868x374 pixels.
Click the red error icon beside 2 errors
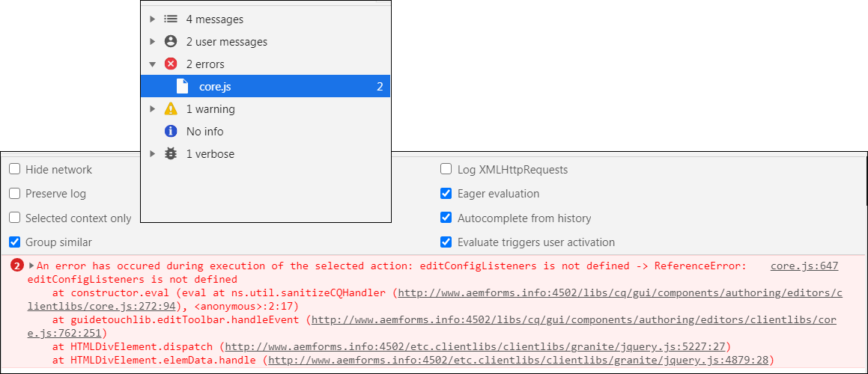click(171, 64)
